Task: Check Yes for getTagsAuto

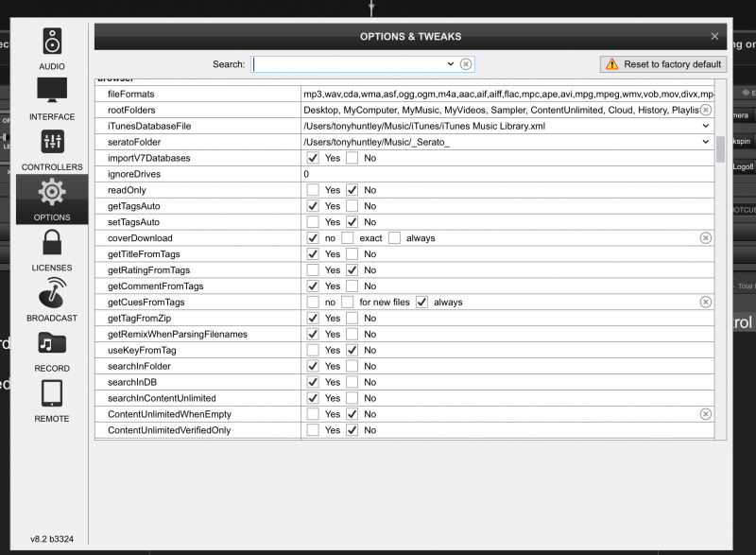Action: [x=313, y=206]
